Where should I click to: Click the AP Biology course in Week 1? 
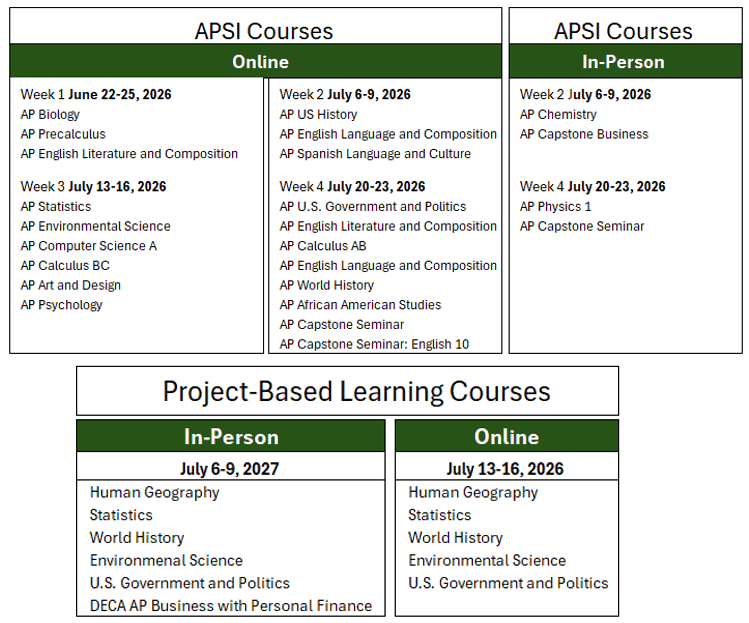point(50,114)
